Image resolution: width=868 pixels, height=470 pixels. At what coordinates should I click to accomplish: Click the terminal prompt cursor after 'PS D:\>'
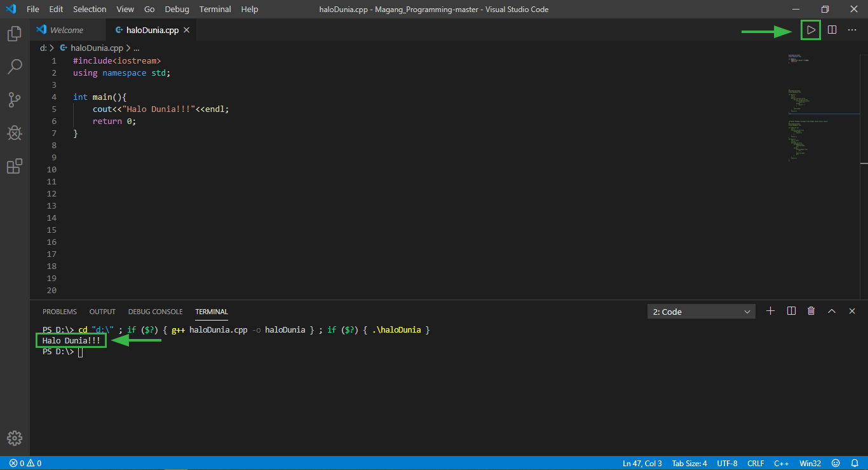click(x=80, y=352)
